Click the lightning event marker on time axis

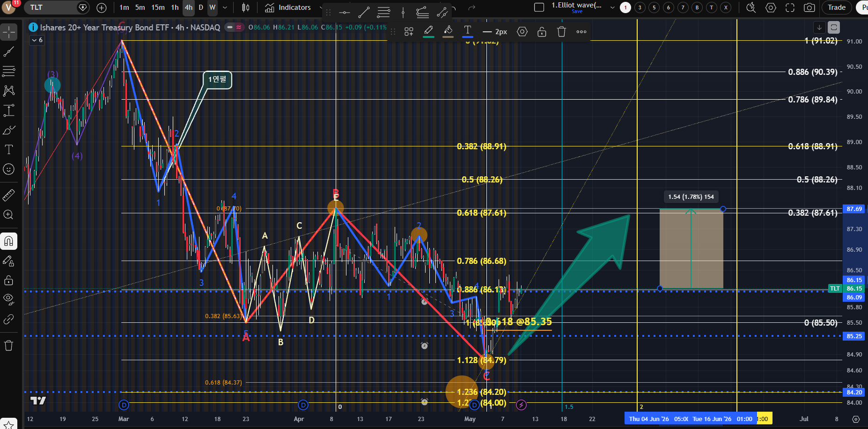tap(521, 405)
